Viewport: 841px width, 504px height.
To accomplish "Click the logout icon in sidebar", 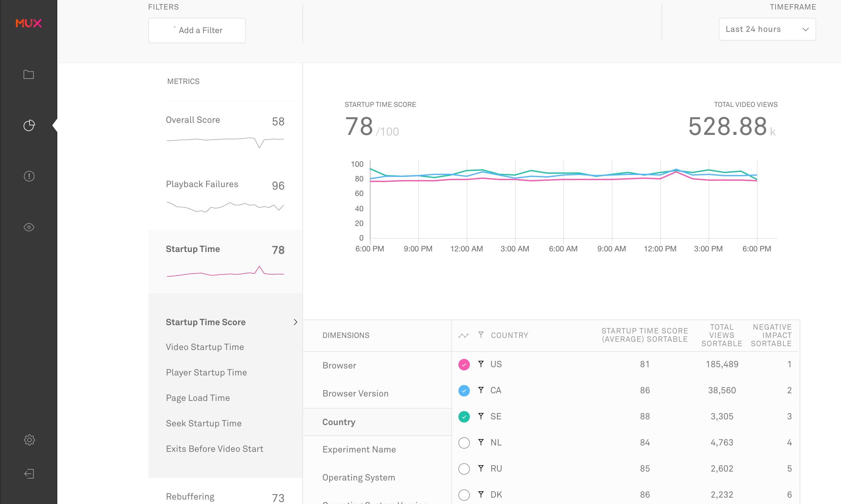I will [x=29, y=474].
